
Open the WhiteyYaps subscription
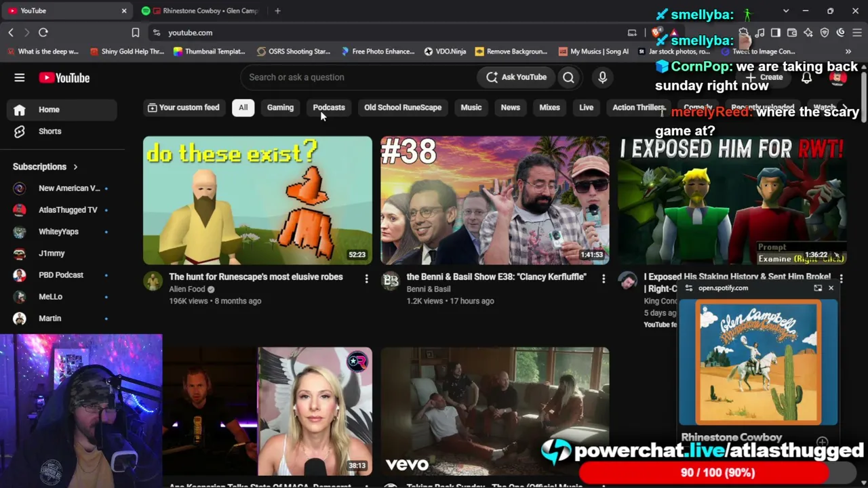tap(62, 232)
